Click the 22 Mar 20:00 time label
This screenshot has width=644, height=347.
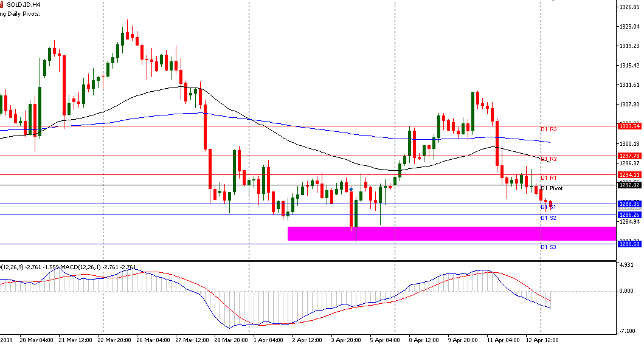point(114,340)
